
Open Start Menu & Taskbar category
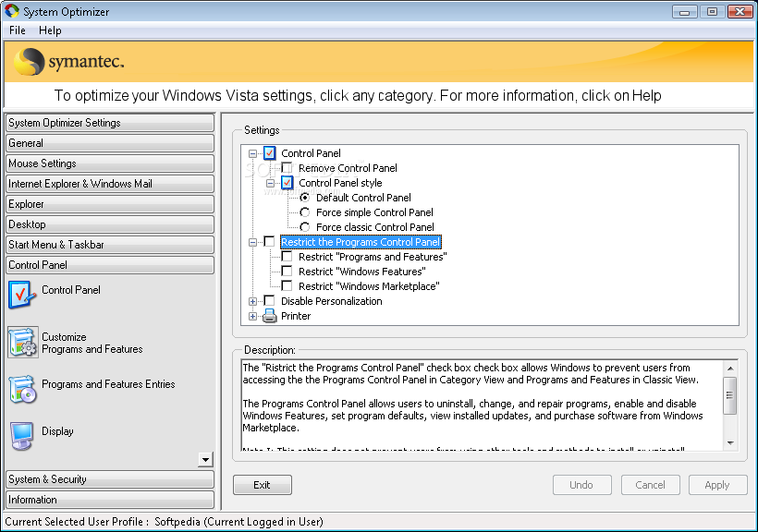coord(110,245)
